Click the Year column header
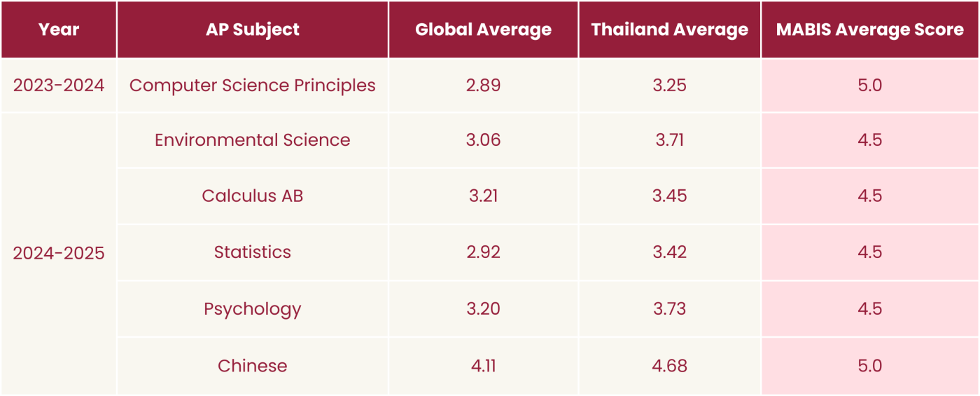The height and width of the screenshot is (396, 980). click(59, 29)
